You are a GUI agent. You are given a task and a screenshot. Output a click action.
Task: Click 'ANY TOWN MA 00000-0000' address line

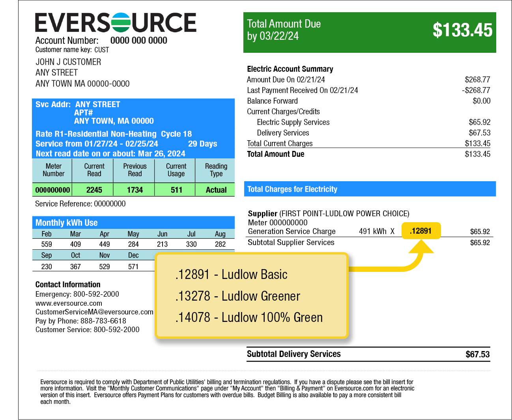[82, 84]
